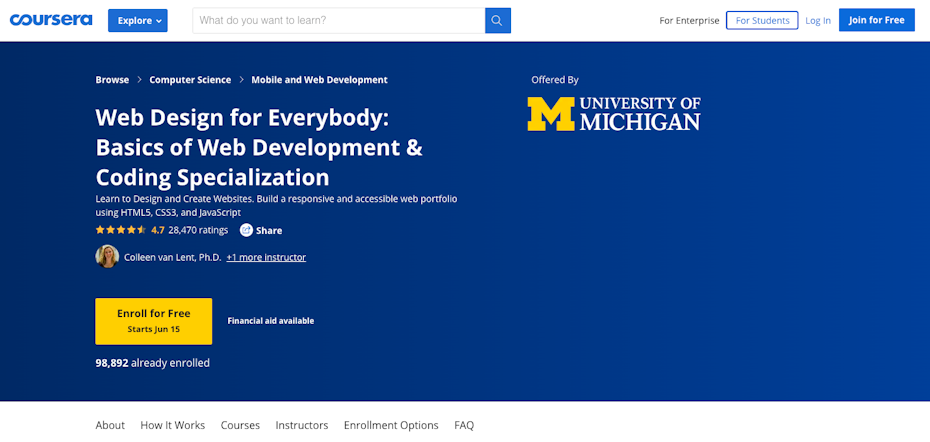Screen dimensions: 930x442
Task: Click Colleen van Lent's profile photo
Action: pyautogui.click(x=107, y=257)
